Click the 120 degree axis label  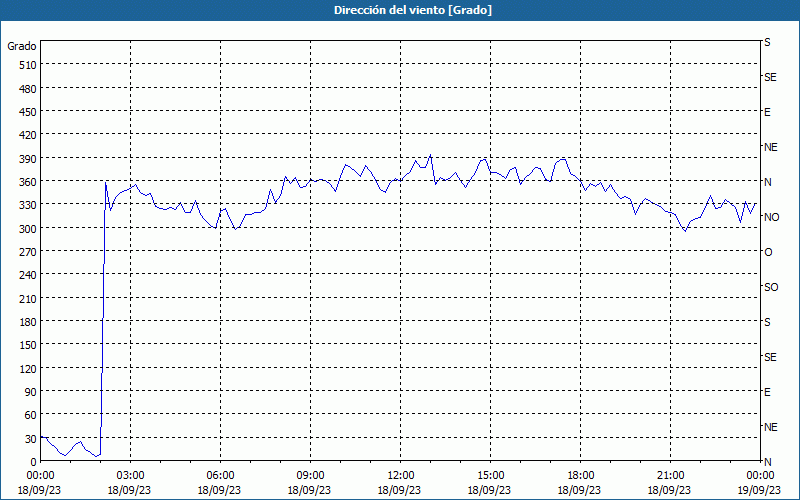tap(28, 368)
